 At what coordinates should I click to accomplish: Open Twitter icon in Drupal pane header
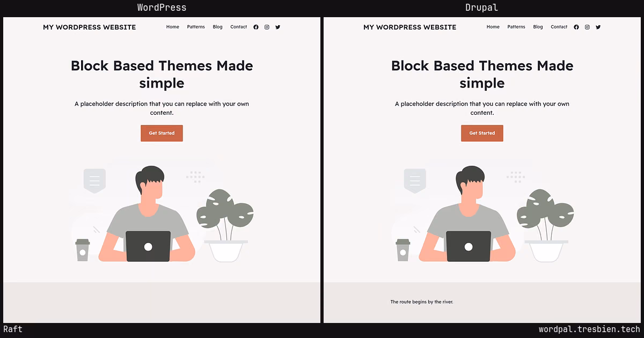pyautogui.click(x=598, y=27)
